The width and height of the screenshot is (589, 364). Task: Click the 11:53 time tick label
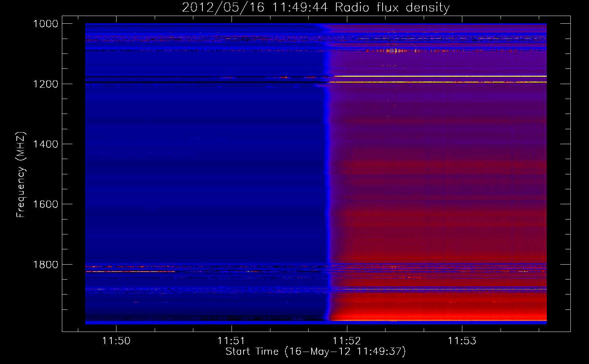[x=462, y=341]
